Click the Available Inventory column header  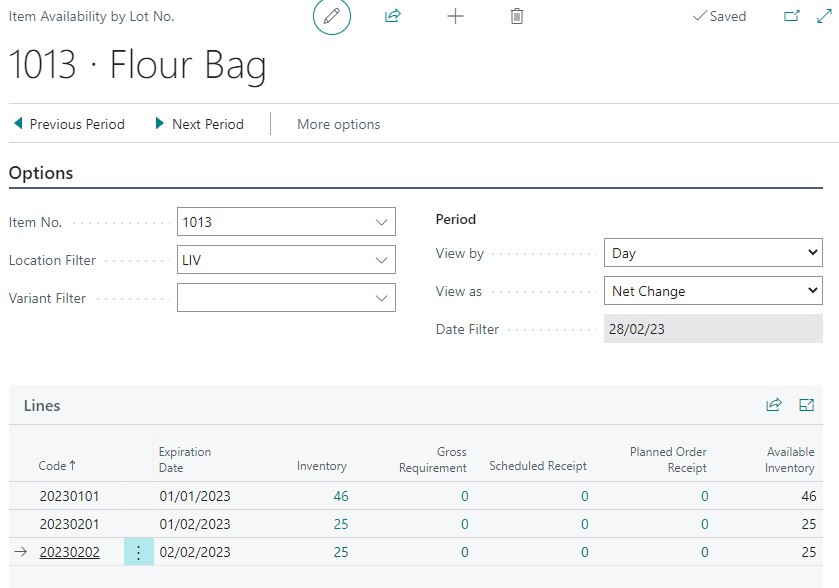pos(790,460)
